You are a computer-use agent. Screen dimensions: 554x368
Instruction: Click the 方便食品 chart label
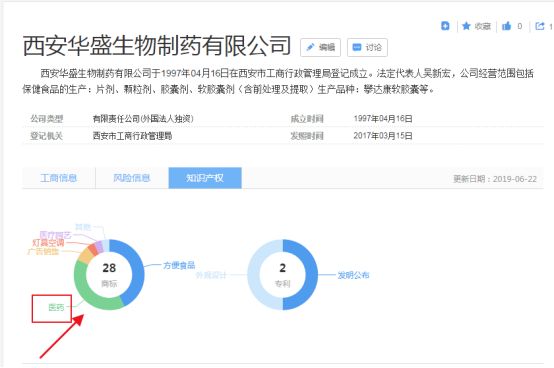(x=179, y=265)
